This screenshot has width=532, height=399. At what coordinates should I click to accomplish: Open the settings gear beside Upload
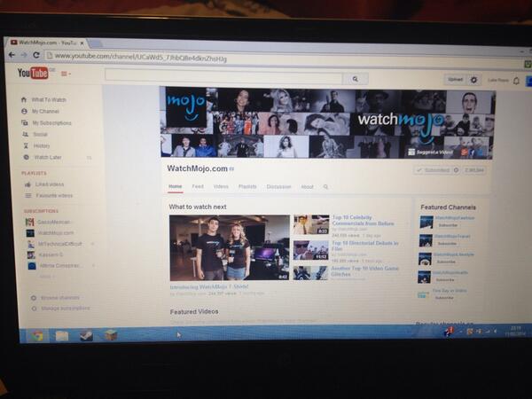(x=473, y=80)
